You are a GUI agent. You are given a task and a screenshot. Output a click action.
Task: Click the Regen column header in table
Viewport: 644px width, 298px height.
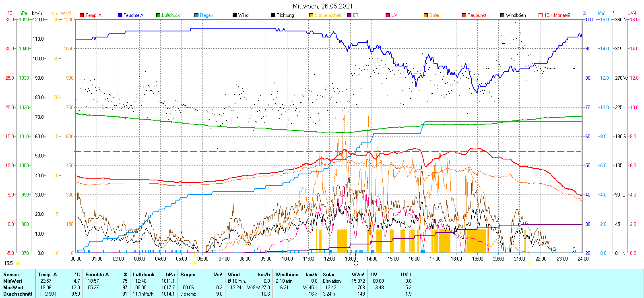click(x=188, y=275)
